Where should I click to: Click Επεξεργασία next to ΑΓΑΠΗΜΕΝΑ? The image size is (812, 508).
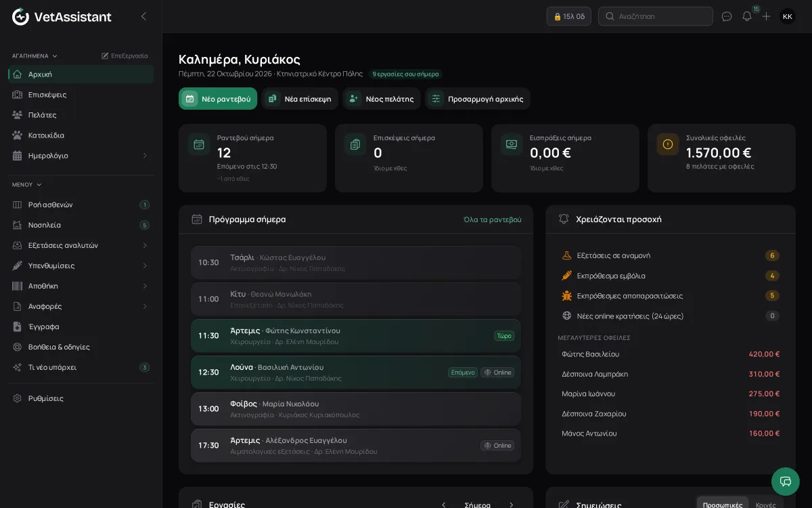tap(125, 56)
